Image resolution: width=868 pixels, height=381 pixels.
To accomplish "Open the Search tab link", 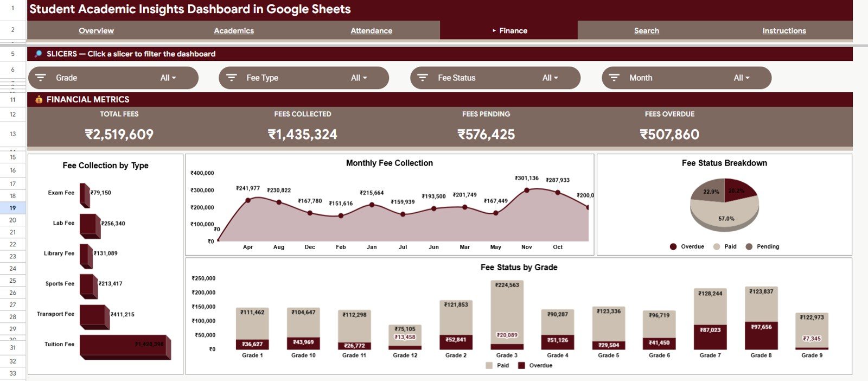I will pos(647,30).
